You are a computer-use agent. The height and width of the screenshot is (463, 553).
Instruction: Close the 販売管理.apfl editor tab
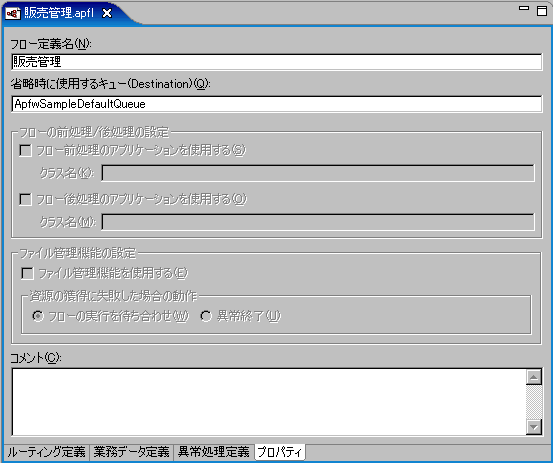107,13
